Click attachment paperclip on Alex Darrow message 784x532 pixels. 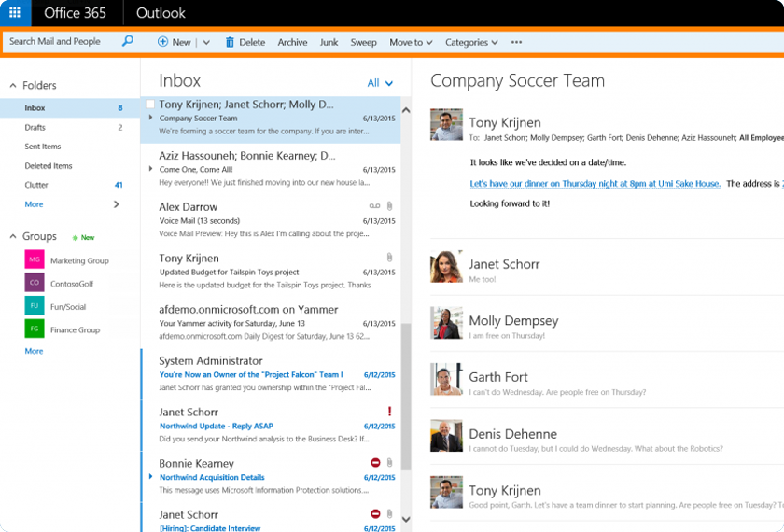point(389,206)
